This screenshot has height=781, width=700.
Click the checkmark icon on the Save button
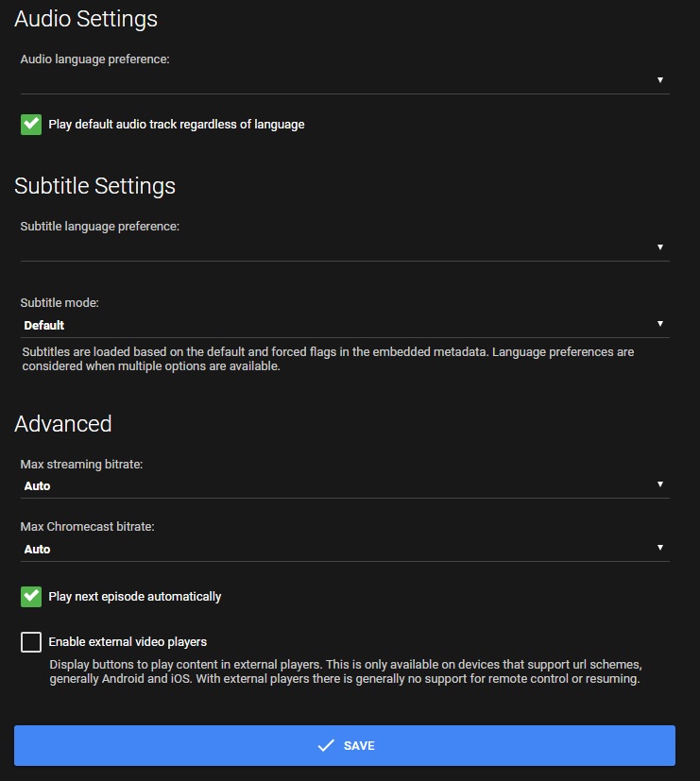point(326,746)
